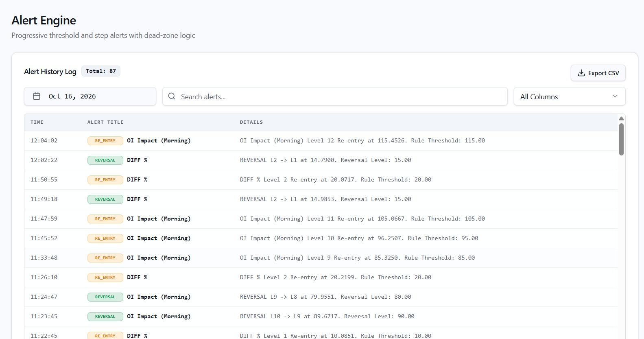Viewport: 644px width, 339px height.
Task: Click the Alert History Log heading
Action: [50, 72]
